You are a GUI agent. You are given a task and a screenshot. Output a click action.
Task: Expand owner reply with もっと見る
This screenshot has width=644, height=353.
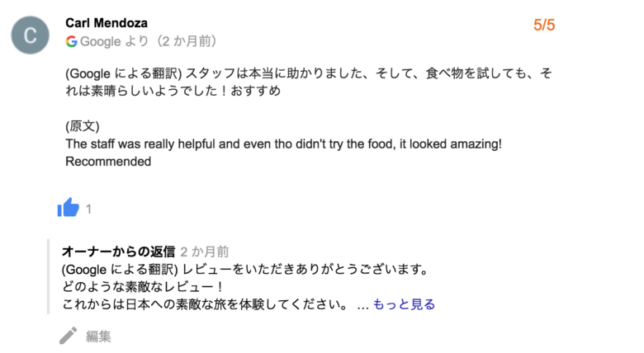(404, 304)
